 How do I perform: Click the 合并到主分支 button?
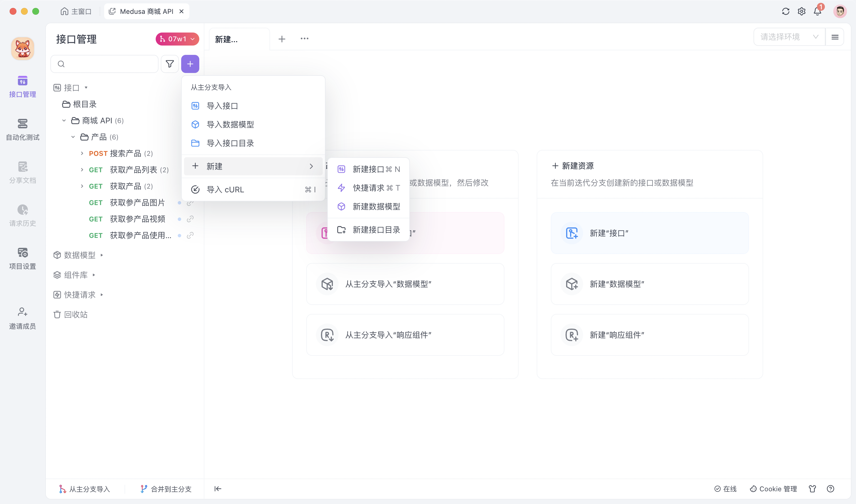coord(166,489)
